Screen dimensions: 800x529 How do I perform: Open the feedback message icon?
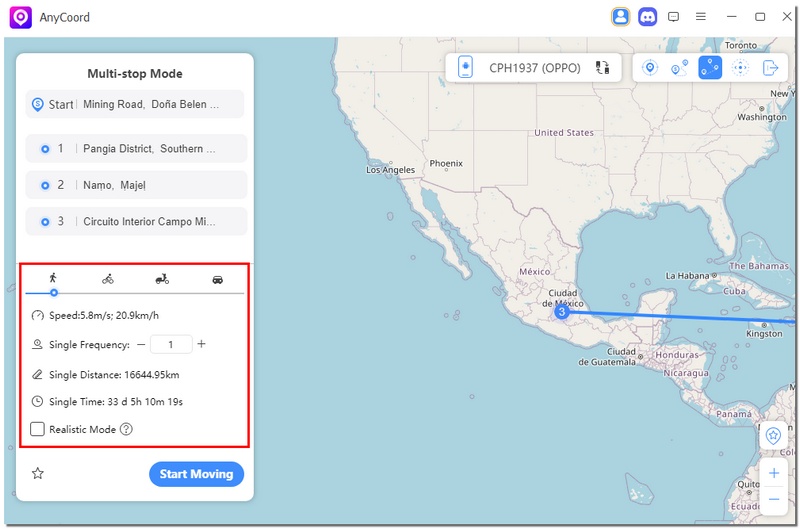click(674, 17)
